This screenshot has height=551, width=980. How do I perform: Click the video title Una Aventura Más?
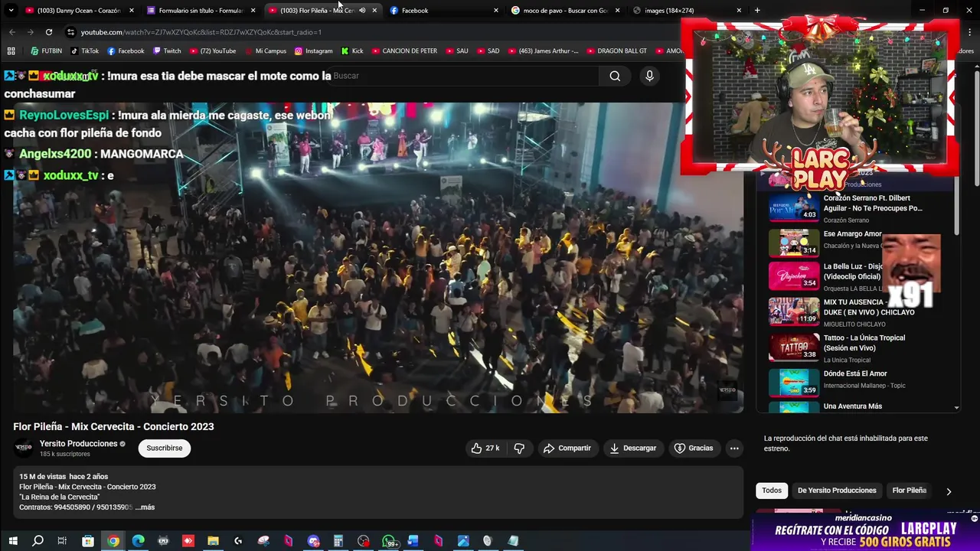[x=852, y=406]
